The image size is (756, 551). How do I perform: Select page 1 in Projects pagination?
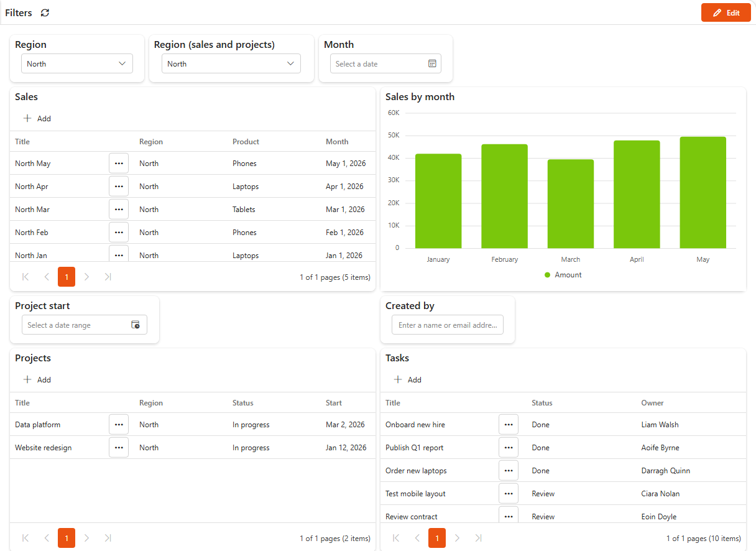(x=67, y=538)
